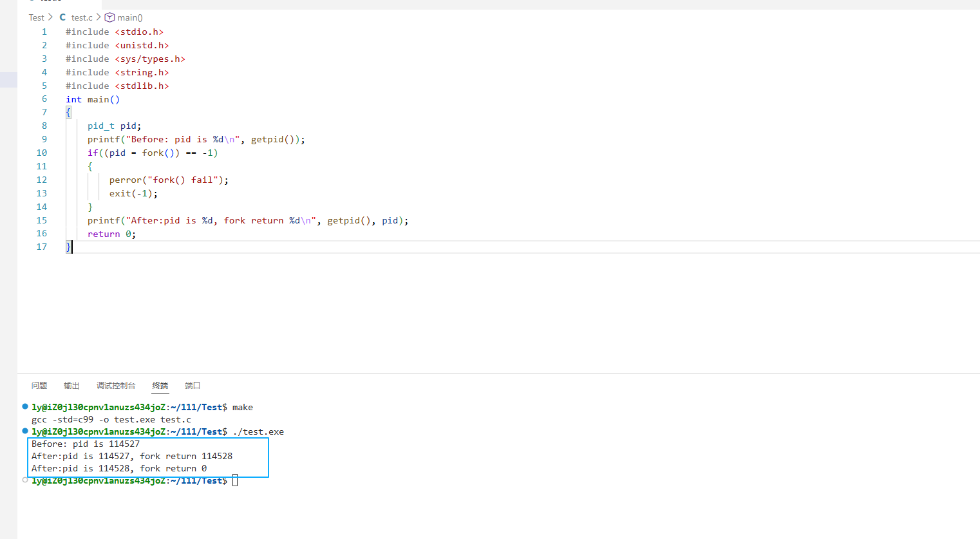Screen dimensions: 980x539
Task: Click the blue dot beside make command
Action: pyautogui.click(x=25, y=406)
